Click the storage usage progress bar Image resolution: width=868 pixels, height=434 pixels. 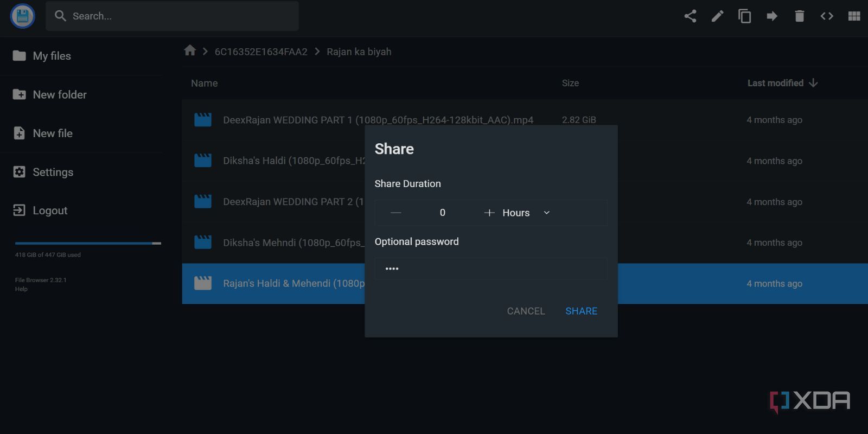(88, 244)
